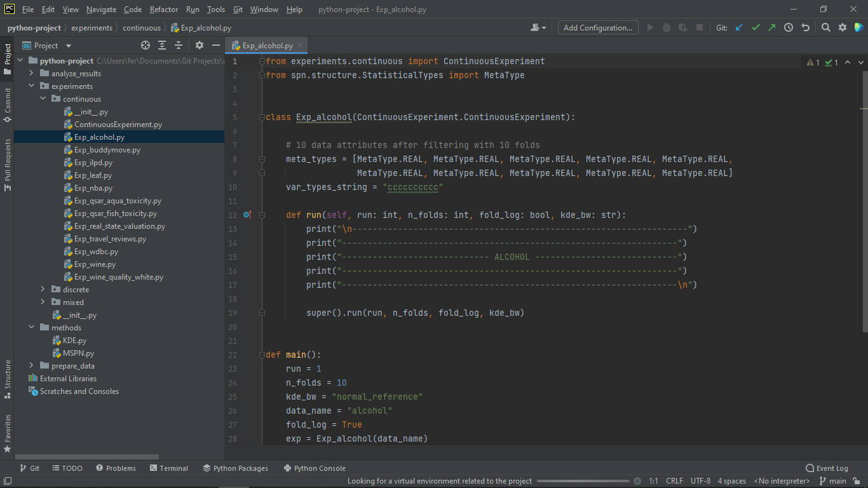This screenshot has height=488, width=868.
Task: Open the File menu
Action: click(x=28, y=10)
